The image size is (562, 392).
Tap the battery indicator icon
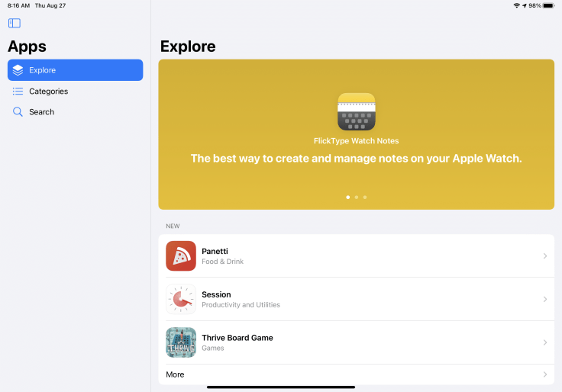549,5
